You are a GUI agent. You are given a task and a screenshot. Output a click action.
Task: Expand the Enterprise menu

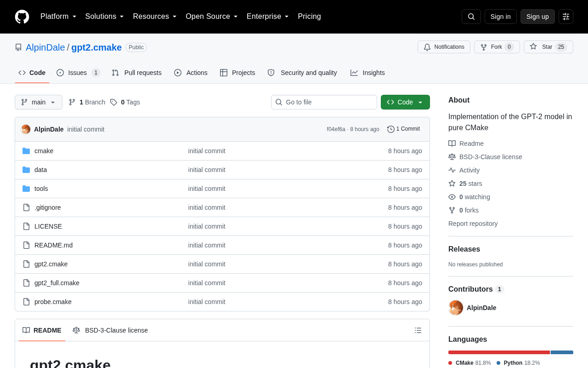tap(268, 17)
